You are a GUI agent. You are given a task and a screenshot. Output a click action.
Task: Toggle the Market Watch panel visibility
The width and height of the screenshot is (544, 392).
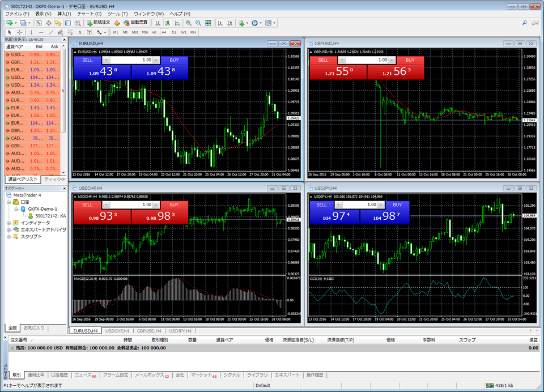(38, 23)
